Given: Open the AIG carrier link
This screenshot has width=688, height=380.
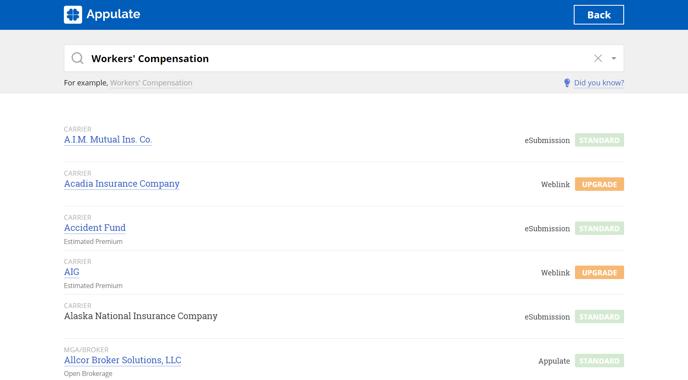Looking at the screenshot, I should pos(72,272).
